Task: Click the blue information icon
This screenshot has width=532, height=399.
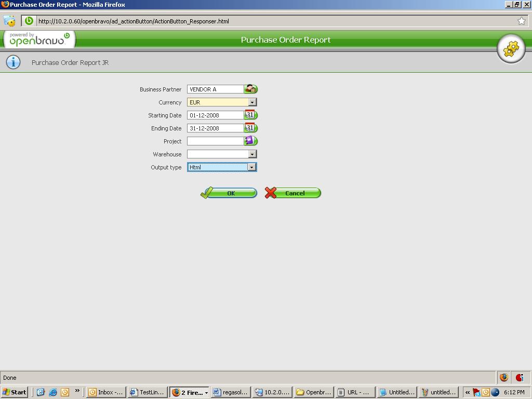Action: point(13,62)
